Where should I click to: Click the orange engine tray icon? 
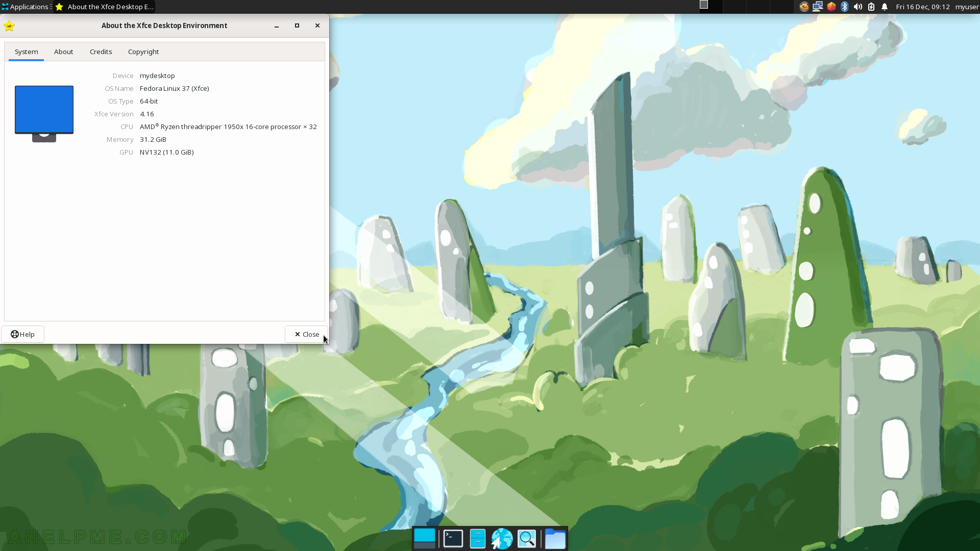click(x=804, y=7)
